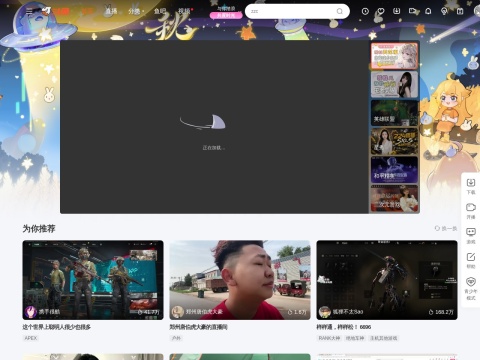Open the 直播 nav tab
The height and width of the screenshot is (360, 480).
coord(111,11)
